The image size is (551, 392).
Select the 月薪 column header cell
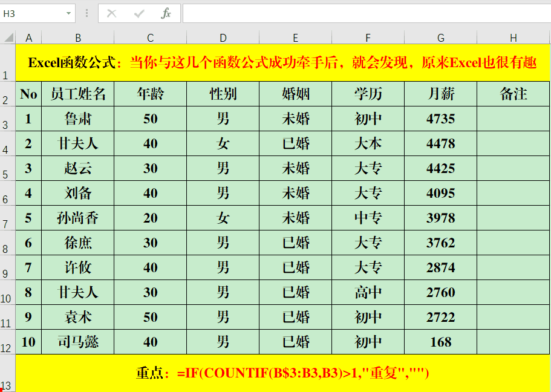click(440, 94)
